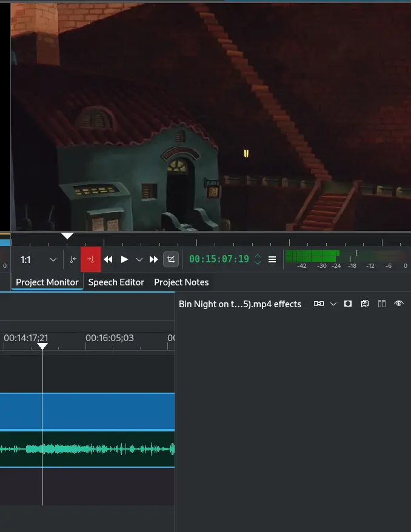Viewport: 411px width, 532px height.
Task: Open the Project Notes tab
Action: pyautogui.click(x=181, y=282)
